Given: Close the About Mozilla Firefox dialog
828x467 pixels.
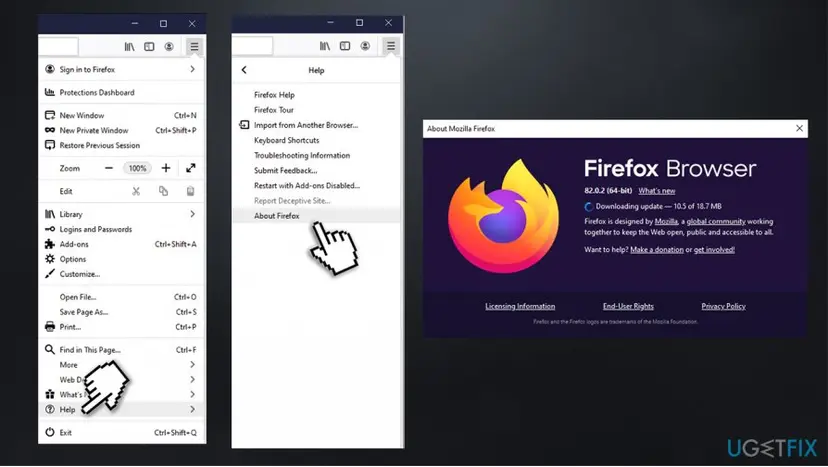Looking at the screenshot, I should [x=799, y=128].
